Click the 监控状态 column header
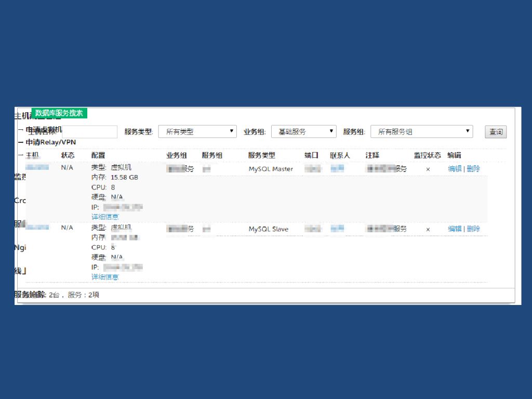Image resolution: width=532 pixels, height=399 pixels. pyautogui.click(x=427, y=155)
